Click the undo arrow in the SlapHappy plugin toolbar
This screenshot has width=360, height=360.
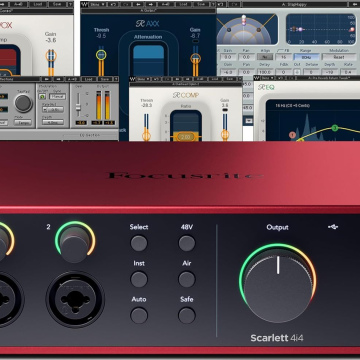tap(221, 4)
